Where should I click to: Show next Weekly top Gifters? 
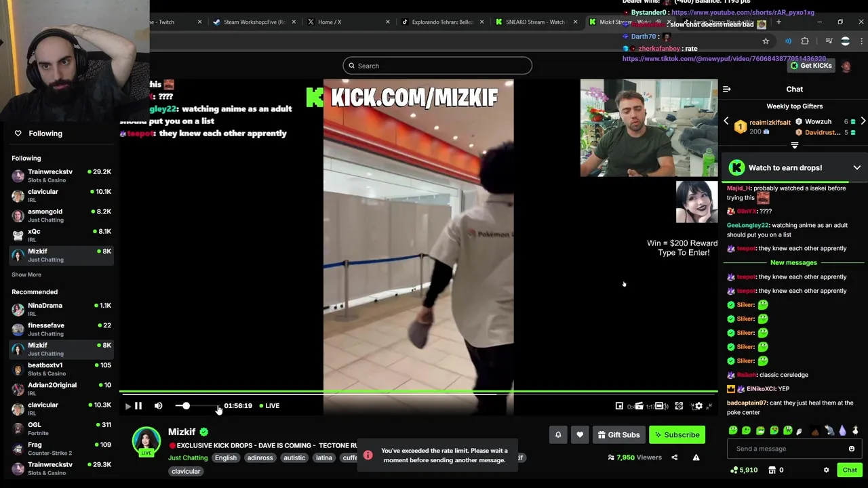(863, 121)
